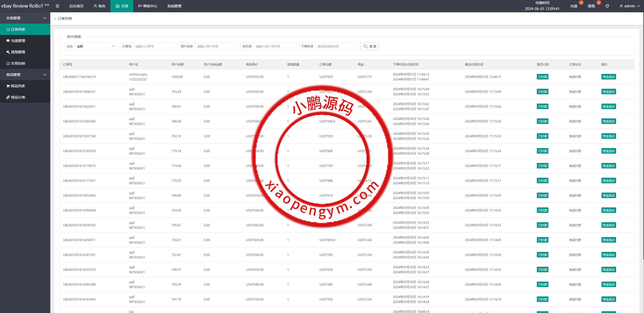Click the sidebar collapse hamburger icon
The image size is (644, 313).
click(57, 6)
